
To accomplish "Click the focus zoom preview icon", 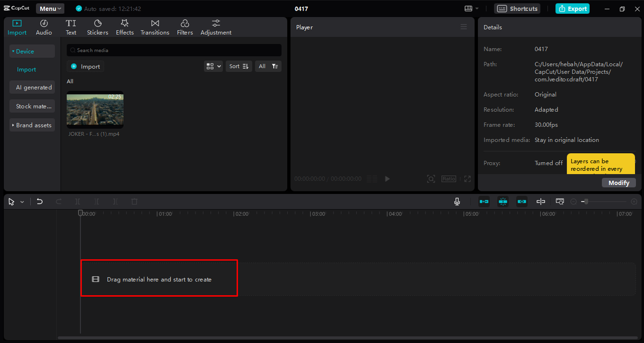I will click(x=431, y=179).
